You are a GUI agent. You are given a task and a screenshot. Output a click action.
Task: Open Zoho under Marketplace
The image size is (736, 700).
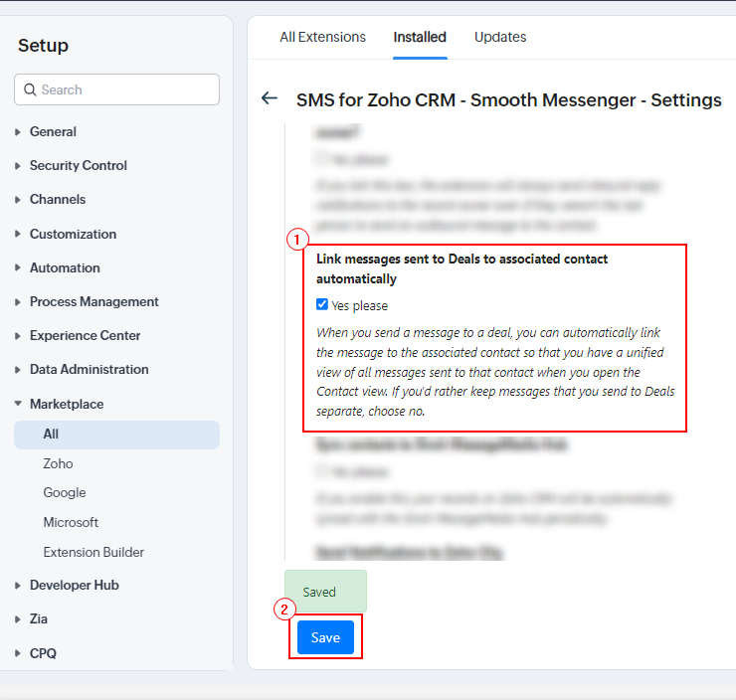[59, 463]
